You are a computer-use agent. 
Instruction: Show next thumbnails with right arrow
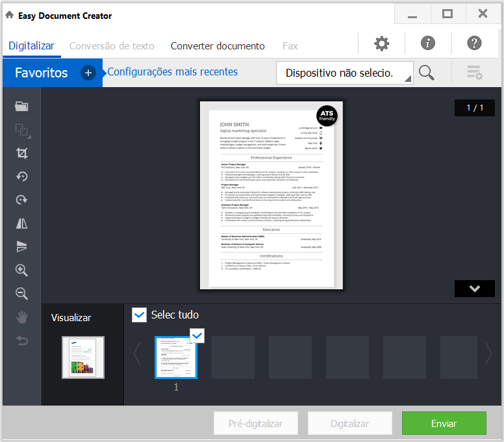pyautogui.click(x=488, y=354)
